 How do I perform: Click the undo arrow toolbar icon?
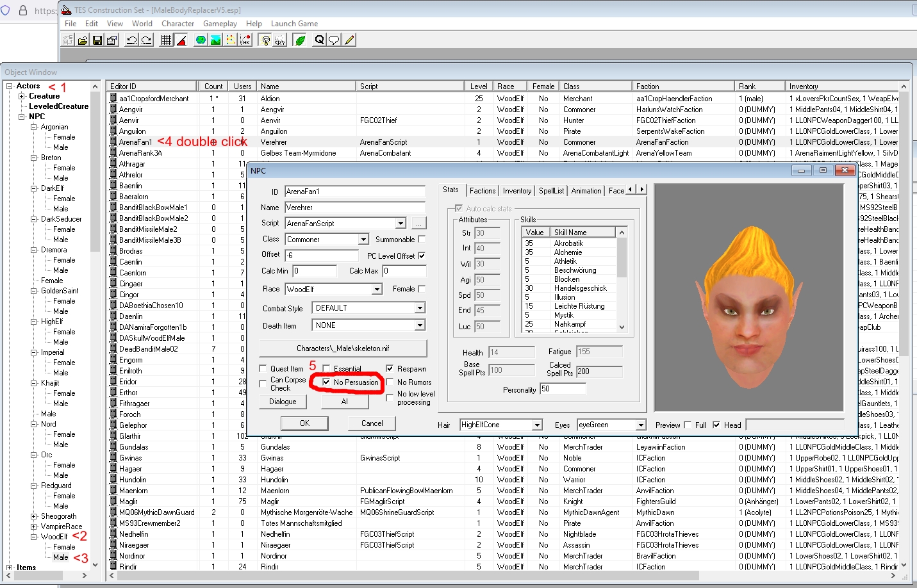click(x=131, y=40)
